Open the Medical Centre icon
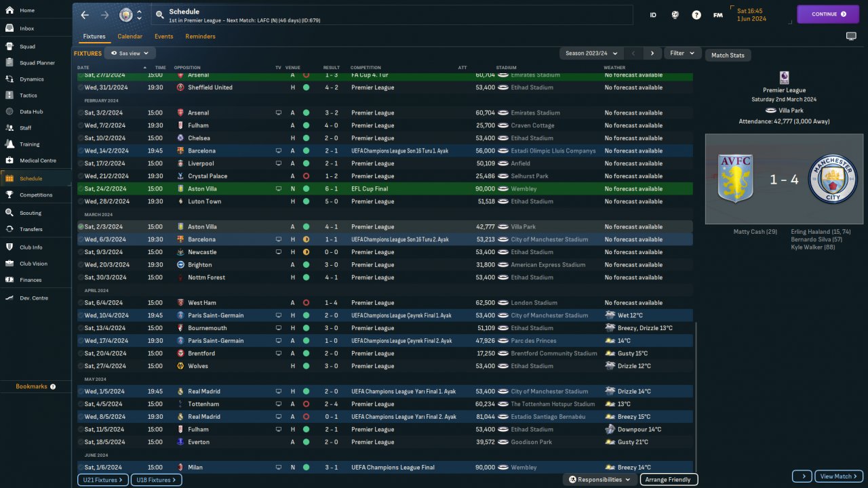This screenshot has width=868, height=488. tap(9, 161)
